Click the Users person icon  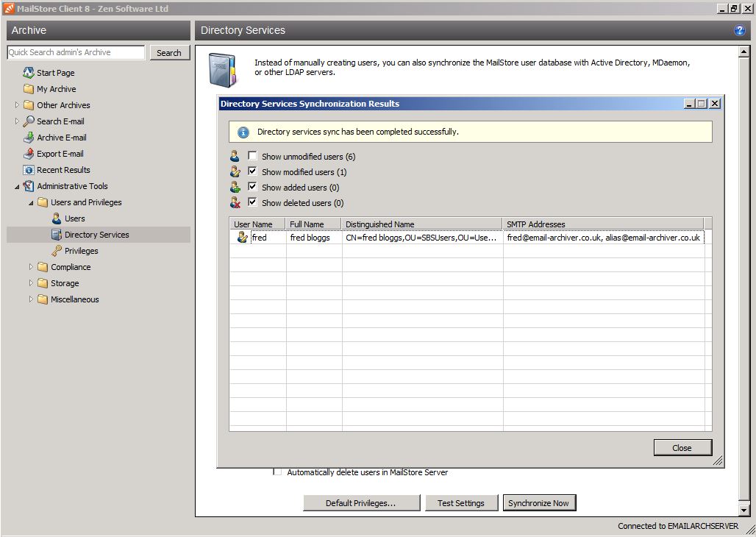57,218
